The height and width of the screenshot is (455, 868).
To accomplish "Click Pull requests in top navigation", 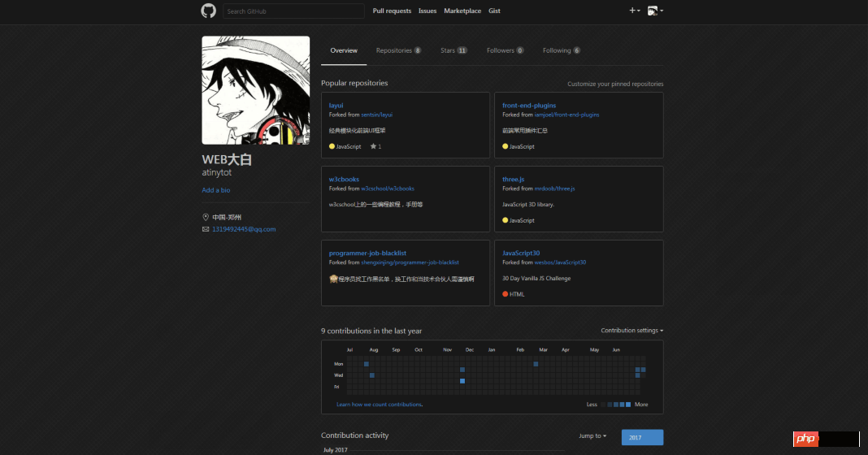I will pyautogui.click(x=392, y=11).
